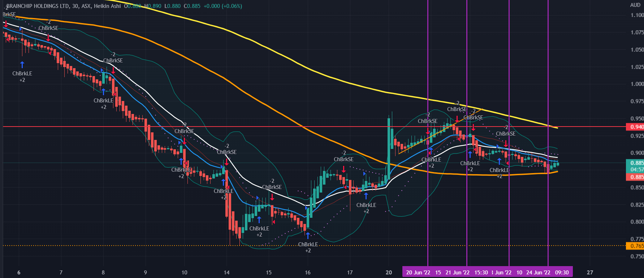Click the AUD currency label on price axis
Screen dimensions: 644x278
pos(635,5)
